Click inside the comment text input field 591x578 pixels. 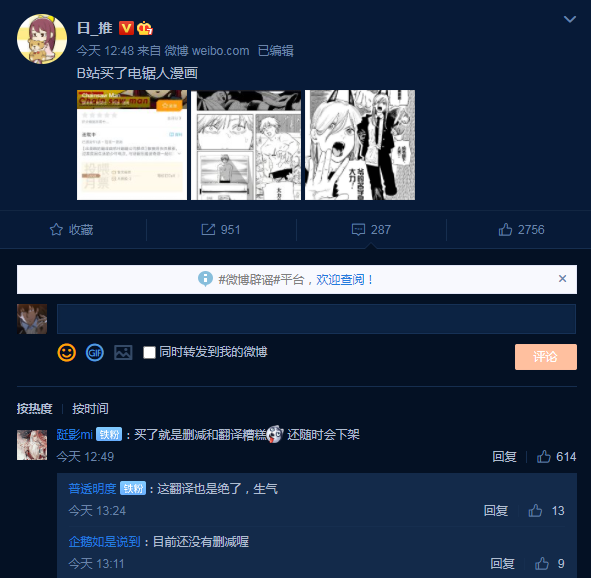click(316, 319)
